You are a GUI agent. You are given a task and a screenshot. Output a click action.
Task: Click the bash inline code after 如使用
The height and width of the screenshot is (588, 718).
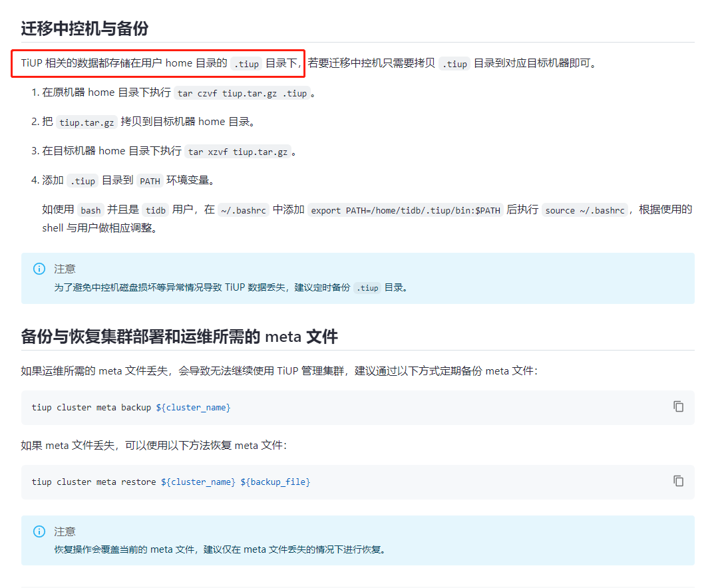(90, 210)
